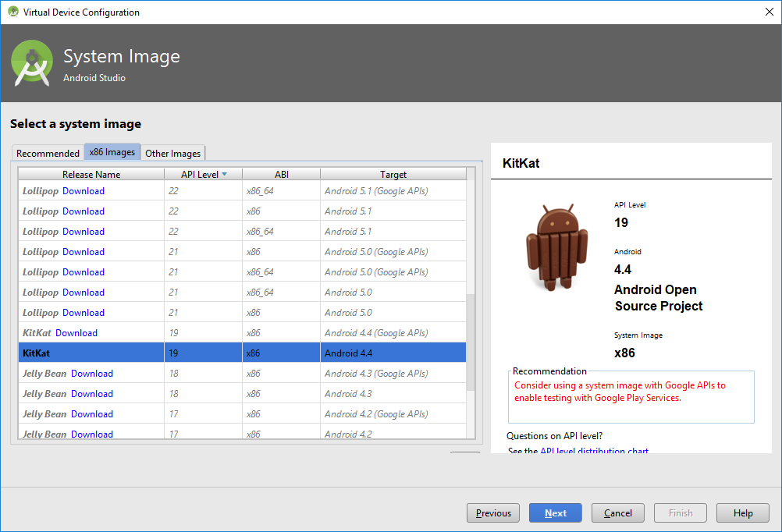Image resolution: width=782 pixels, height=532 pixels.
Task: Select the highlighted KitKat Android 4.4 row
Action: pos(243,353)
